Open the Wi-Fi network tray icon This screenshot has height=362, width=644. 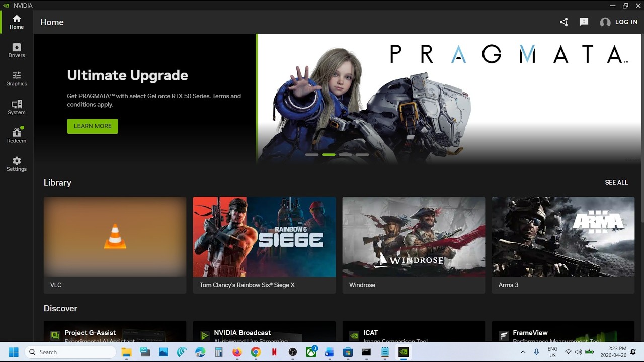[569, 352]
